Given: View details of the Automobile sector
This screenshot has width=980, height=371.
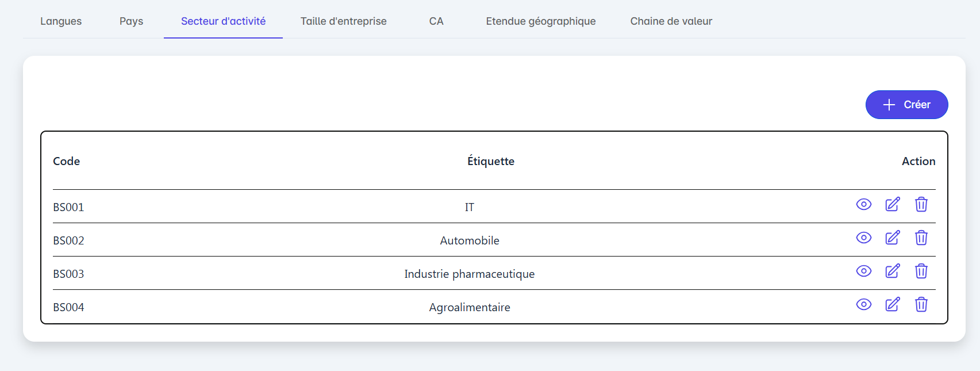Looking at the screenshot, I should pyautogui.click(x=863, y=238).
